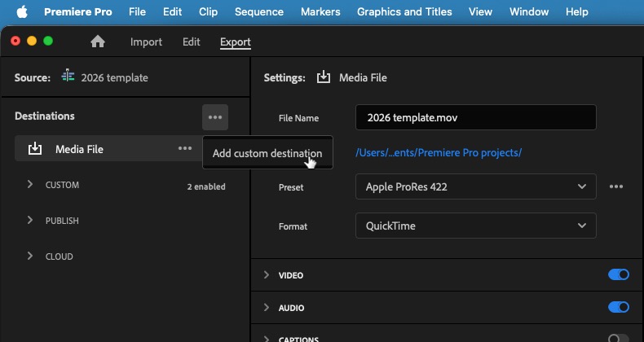
Task: Expand the CAPTIONS settings section
Action: point(266,339)
